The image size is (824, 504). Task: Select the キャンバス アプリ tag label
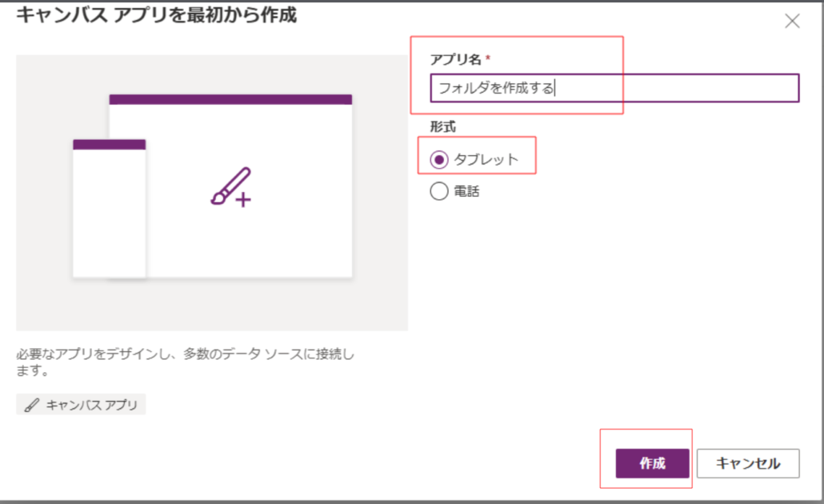click(x=90, y=405)
